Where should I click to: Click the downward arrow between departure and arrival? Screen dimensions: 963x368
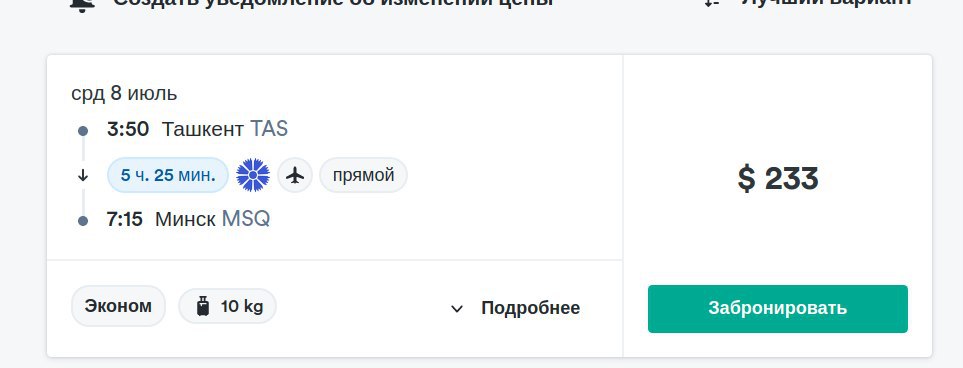click(x=83, y=176)
